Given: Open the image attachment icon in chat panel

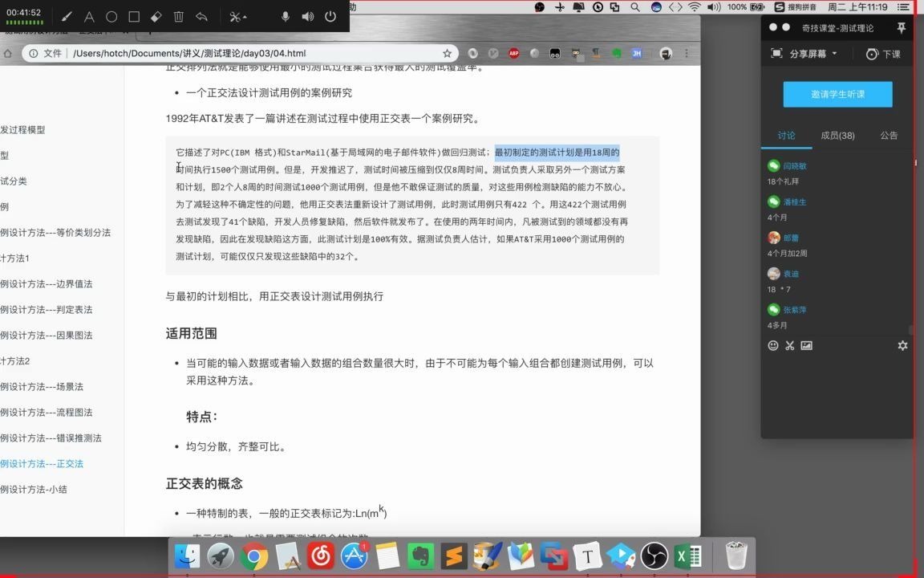Looking at the screenshot, I should (806, 345).
